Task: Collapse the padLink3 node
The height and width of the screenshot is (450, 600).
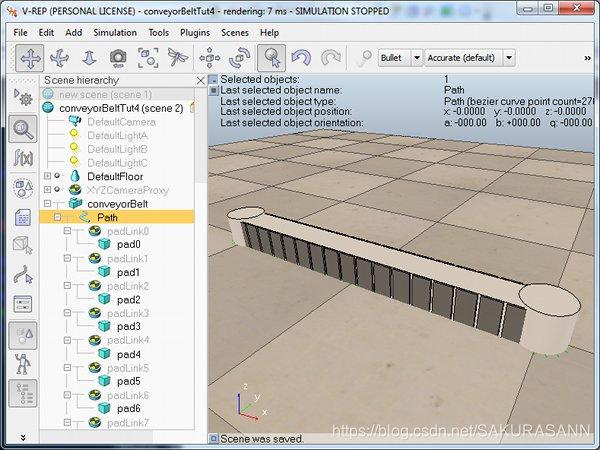Action: tap(67, 313)
